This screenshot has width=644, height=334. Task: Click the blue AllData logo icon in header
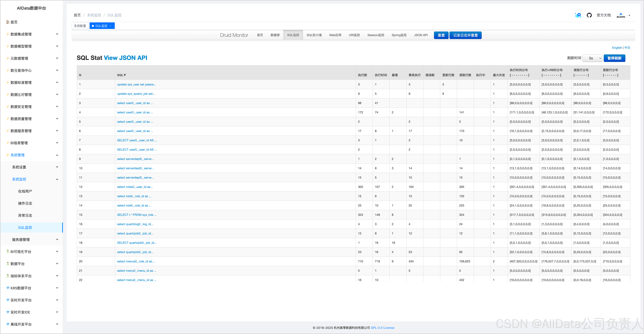point(578,15)
